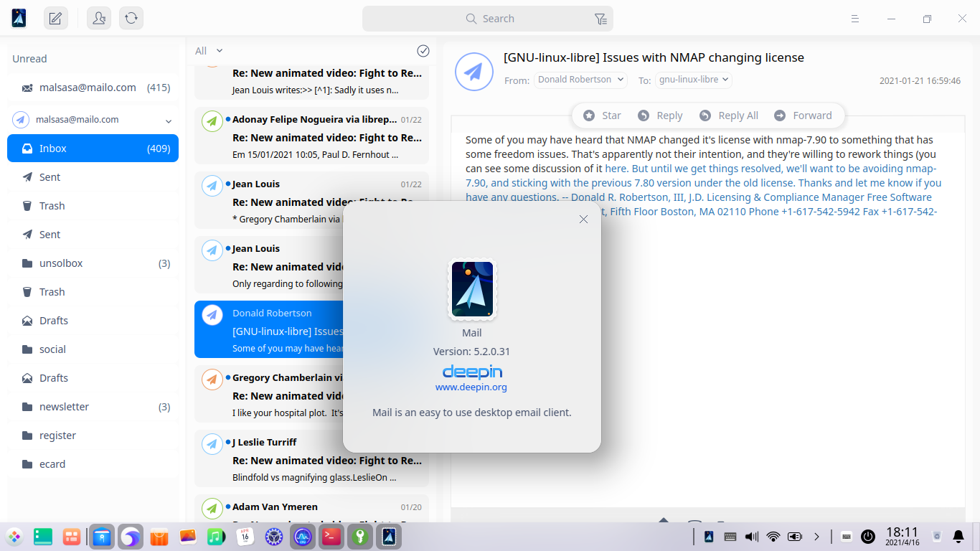Screen dimensions: 980x551
Task: Close the About Mail dialog
Action: pos(583,220)
